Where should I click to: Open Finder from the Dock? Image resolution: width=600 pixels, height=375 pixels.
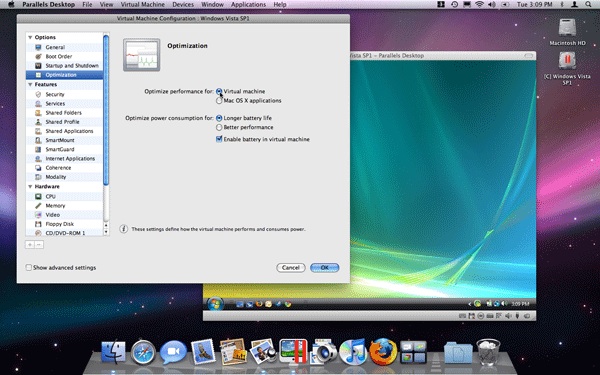113,352
